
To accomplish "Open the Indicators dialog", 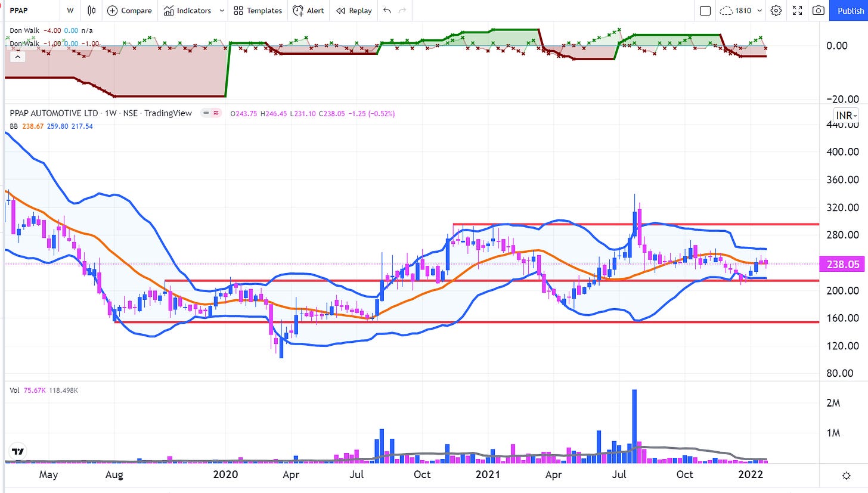I will (187, 10).
